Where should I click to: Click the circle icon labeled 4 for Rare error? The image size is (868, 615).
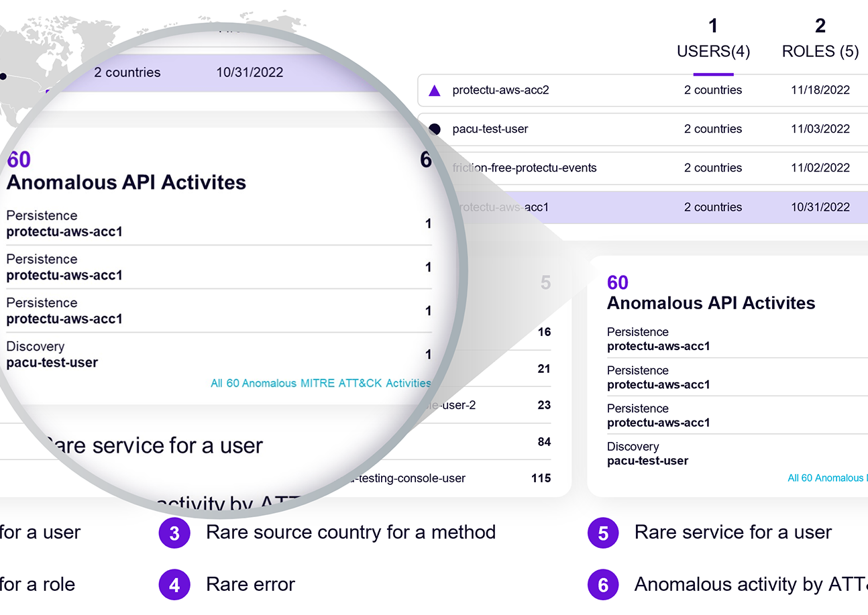[x=174, y=584]
